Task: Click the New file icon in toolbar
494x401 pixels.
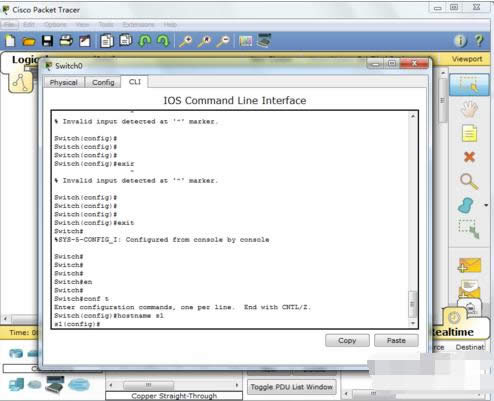Action: [10, 41]
